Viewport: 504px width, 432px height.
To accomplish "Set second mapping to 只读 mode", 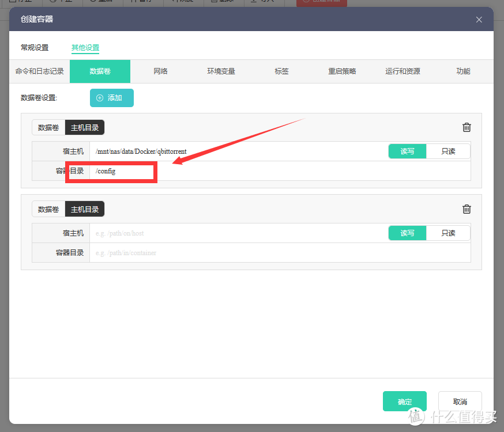I will 448,233.
